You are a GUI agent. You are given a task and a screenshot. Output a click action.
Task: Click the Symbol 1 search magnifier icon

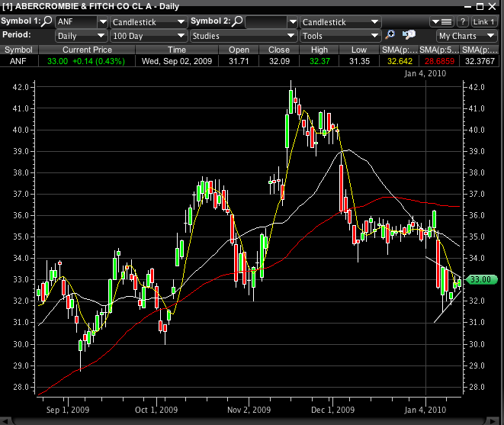pyautogui.click(x=47, y=21)
